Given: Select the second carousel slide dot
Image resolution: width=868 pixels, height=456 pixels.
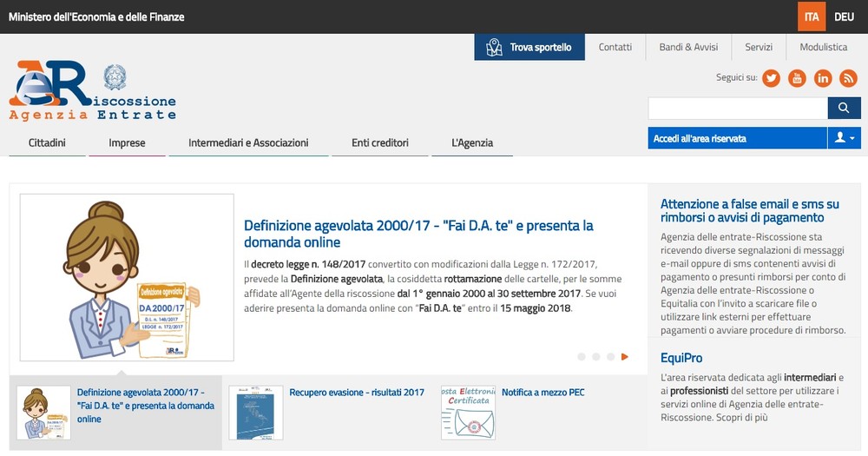Looking at the screenshot, I should click(595, 356).
